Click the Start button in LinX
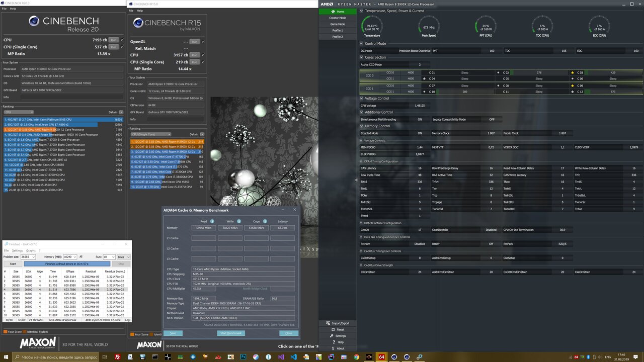Viewport: 644px width, 362px height. click(13, 263)
